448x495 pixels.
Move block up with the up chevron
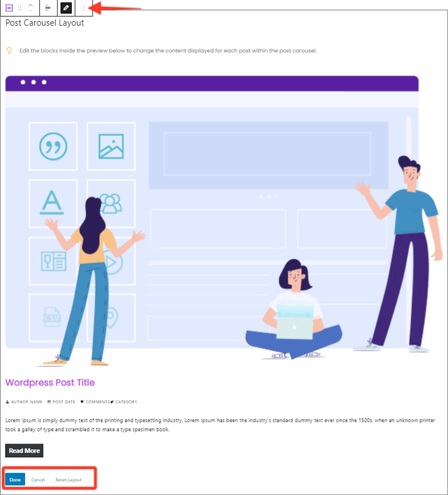(30, 5)
